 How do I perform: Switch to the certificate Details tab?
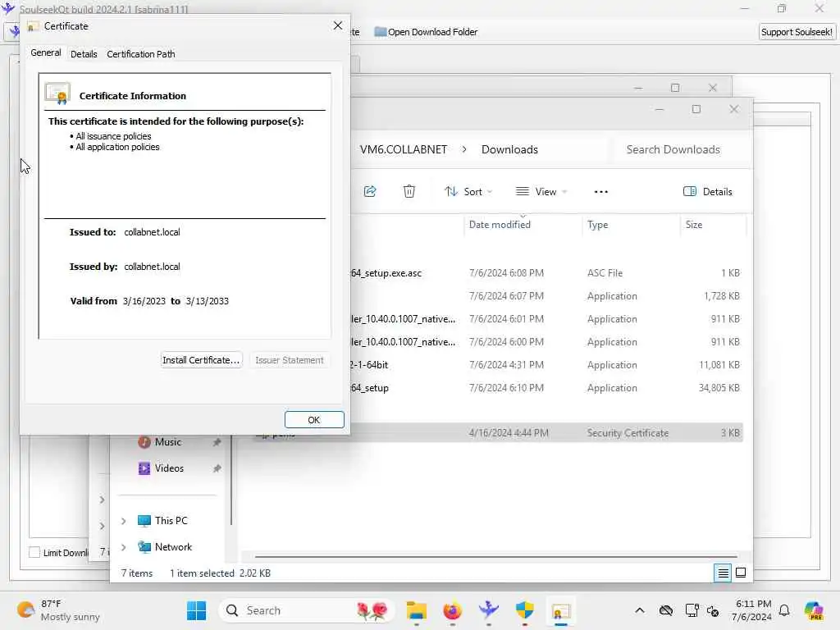84,54
